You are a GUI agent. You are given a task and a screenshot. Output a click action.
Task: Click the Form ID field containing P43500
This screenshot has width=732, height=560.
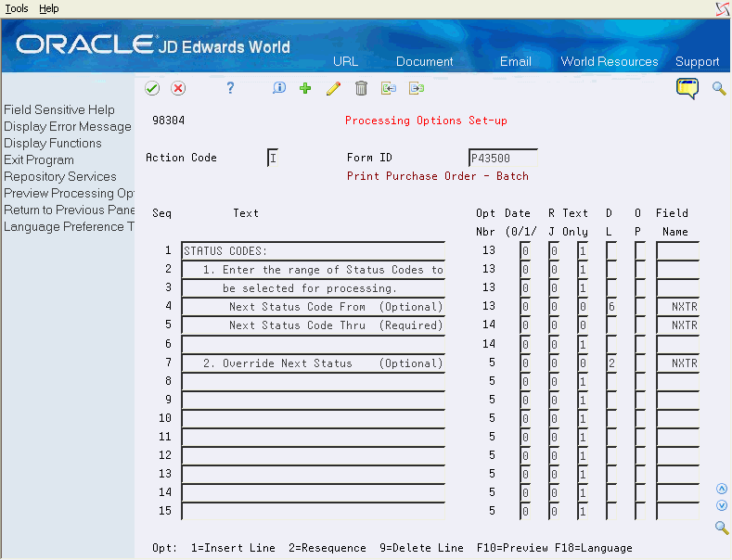[x=503, y=158]
